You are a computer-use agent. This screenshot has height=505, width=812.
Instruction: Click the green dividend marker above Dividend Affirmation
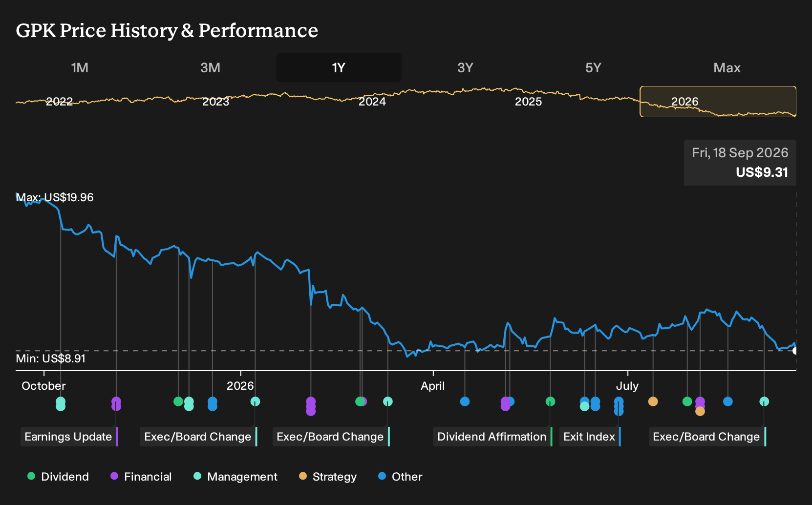pos(550,401)
